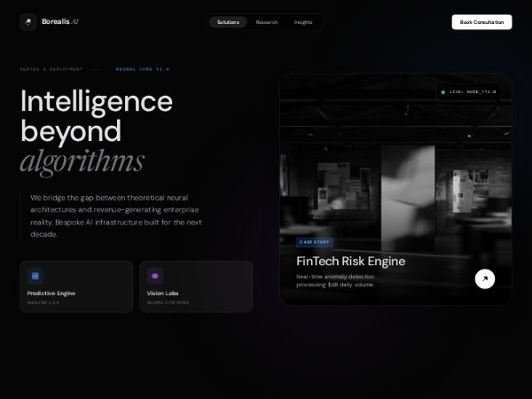Open the Predictive Engine card

(76, 286)
